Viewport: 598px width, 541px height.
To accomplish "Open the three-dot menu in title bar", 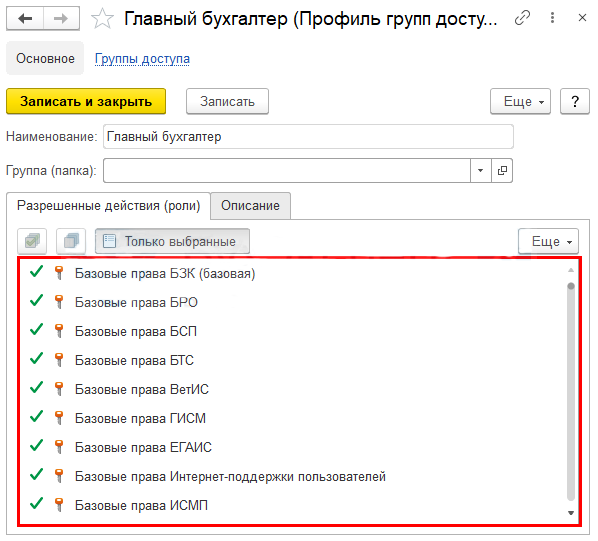I will coord(552,18).
